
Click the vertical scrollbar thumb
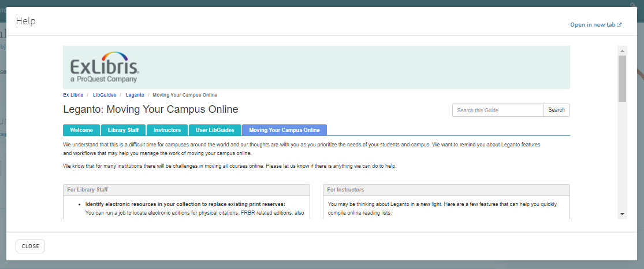[622, 78]
